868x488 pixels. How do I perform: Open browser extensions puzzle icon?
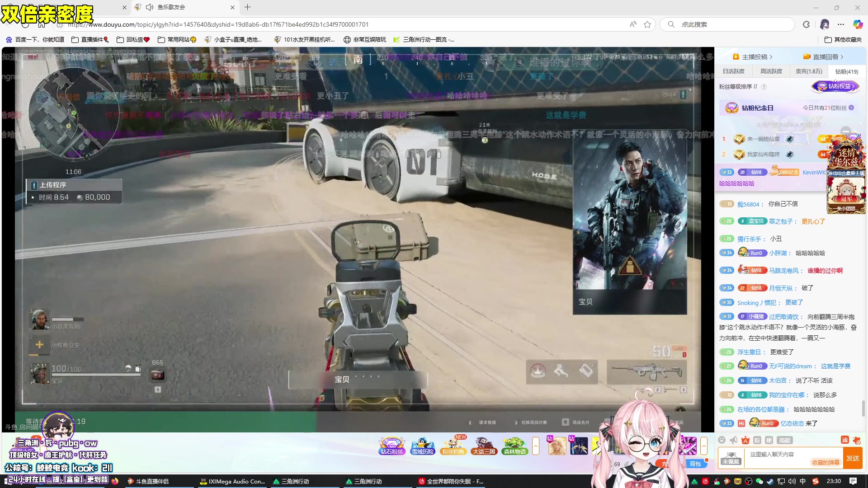pos(806,24)
